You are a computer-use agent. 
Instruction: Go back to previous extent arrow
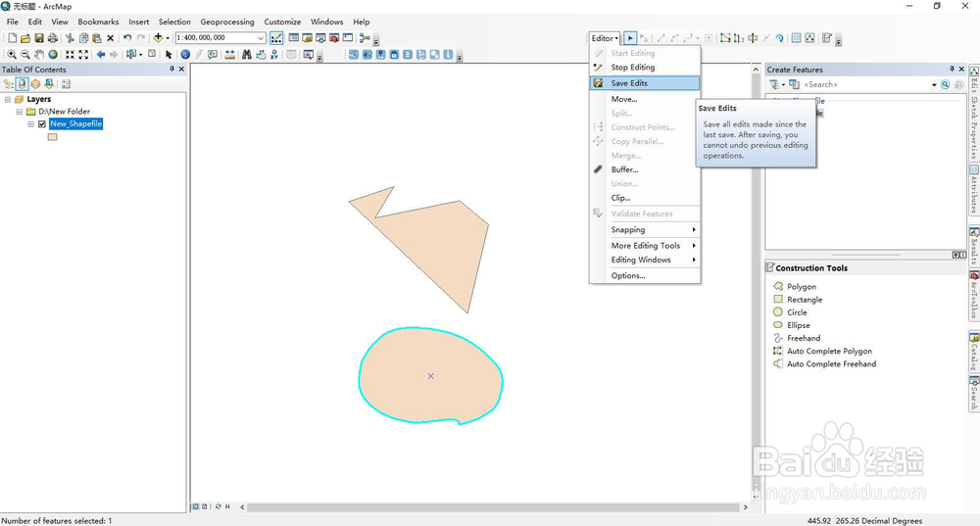tap(100, 55)
